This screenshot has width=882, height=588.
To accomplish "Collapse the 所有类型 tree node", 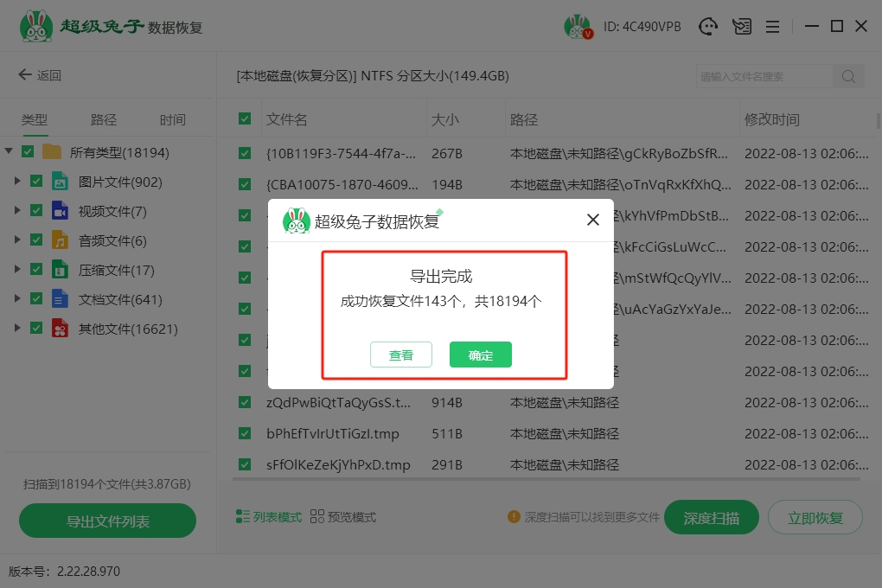I will [x=9, y=152].
